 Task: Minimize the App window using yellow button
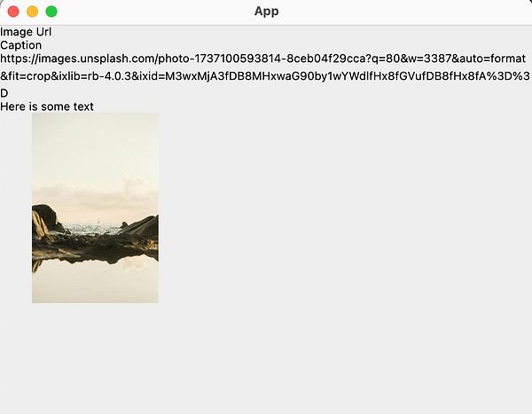pos(32,12)
